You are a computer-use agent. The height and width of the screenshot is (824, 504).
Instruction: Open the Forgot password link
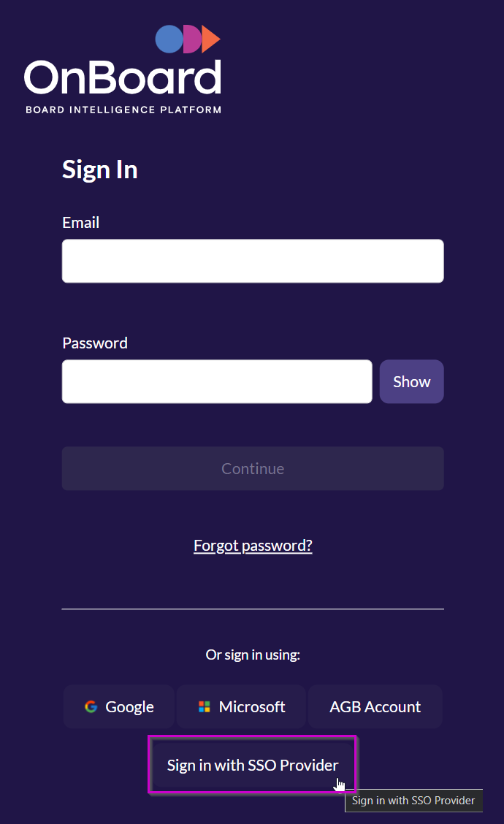(253, 545)
